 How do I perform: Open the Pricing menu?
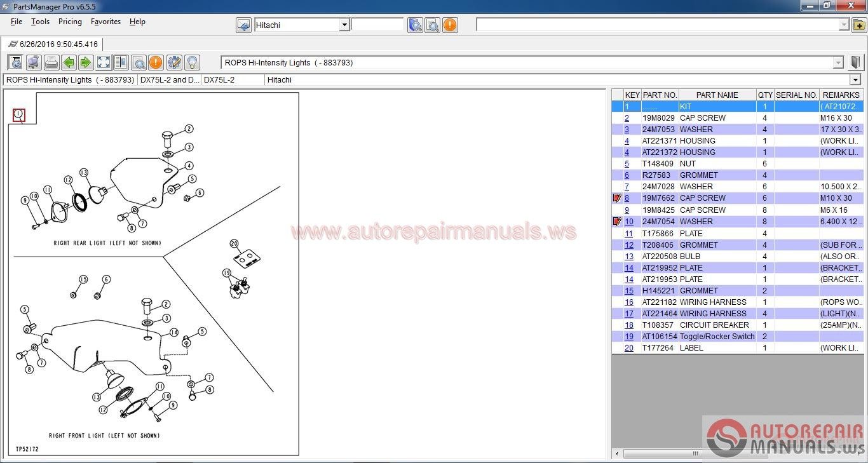coord(70,22)
